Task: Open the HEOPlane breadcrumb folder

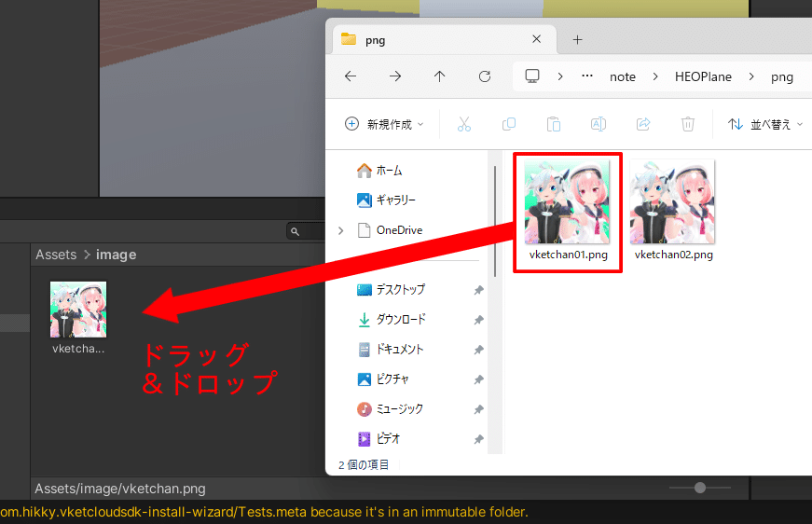Action: (x=703, y=76)
